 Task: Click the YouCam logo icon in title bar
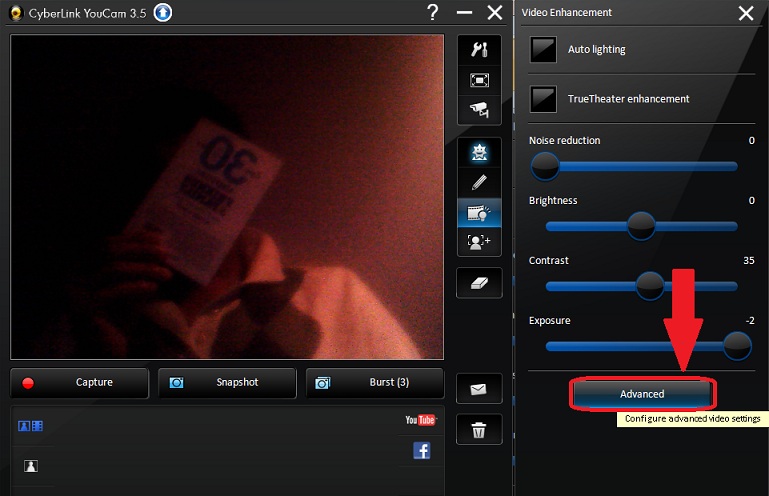[x=16, y=13]
